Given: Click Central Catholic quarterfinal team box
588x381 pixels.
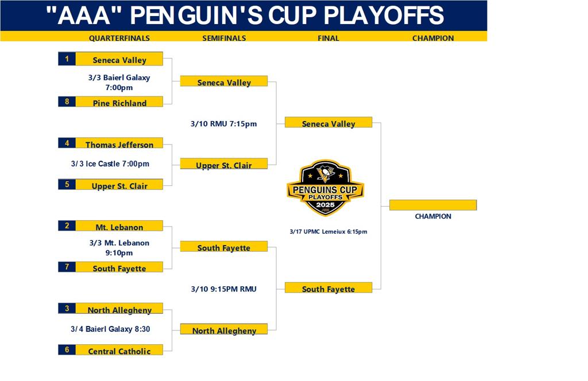Looking at the screenshot, I should [119, 349].
